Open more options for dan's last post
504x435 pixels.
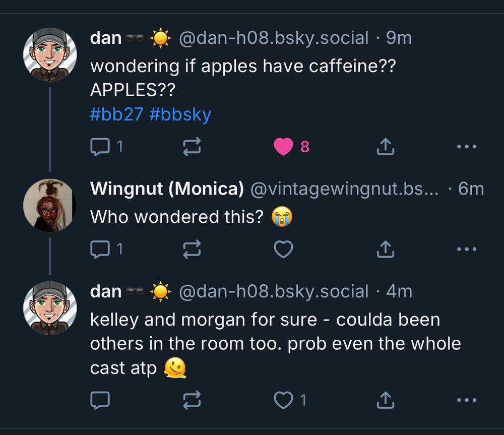[466, 400]
